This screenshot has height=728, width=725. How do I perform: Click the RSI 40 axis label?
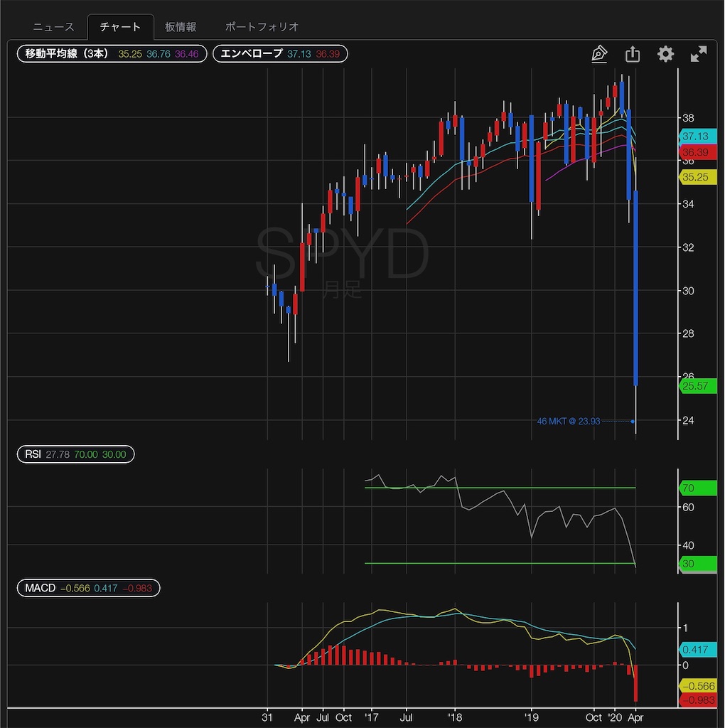tap(688, 545)
